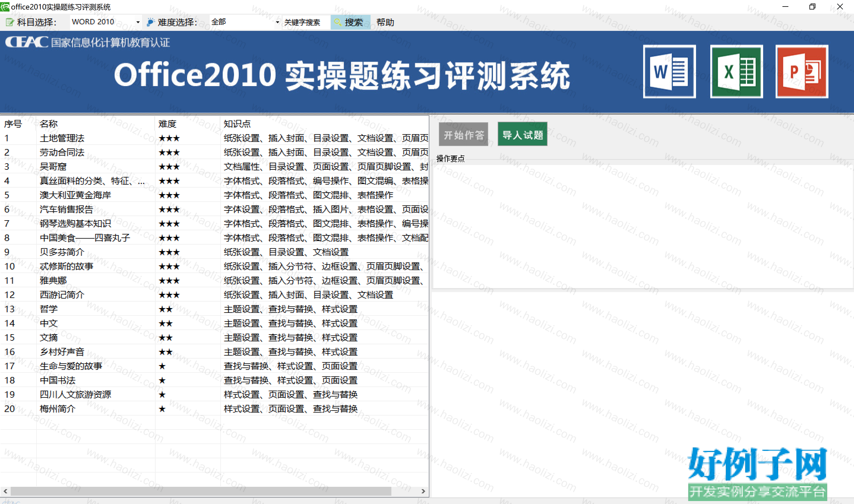Select the row 文摘
854x504 pixels.
tap(214, 338)
